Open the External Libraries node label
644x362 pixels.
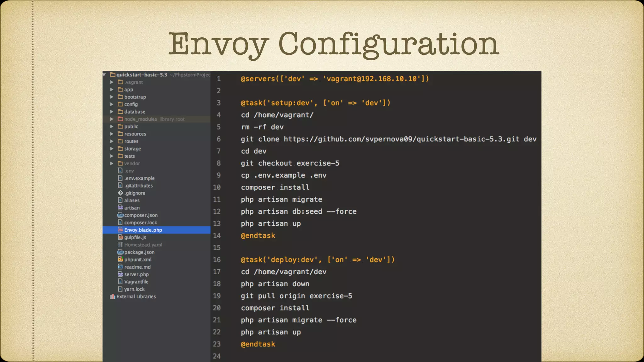tap(136, 296)
